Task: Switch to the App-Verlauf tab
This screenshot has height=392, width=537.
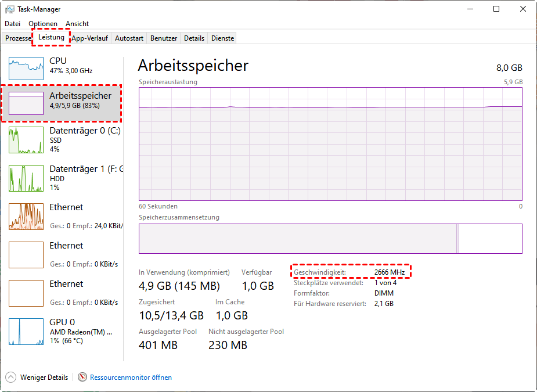Action: pos(91,38)
